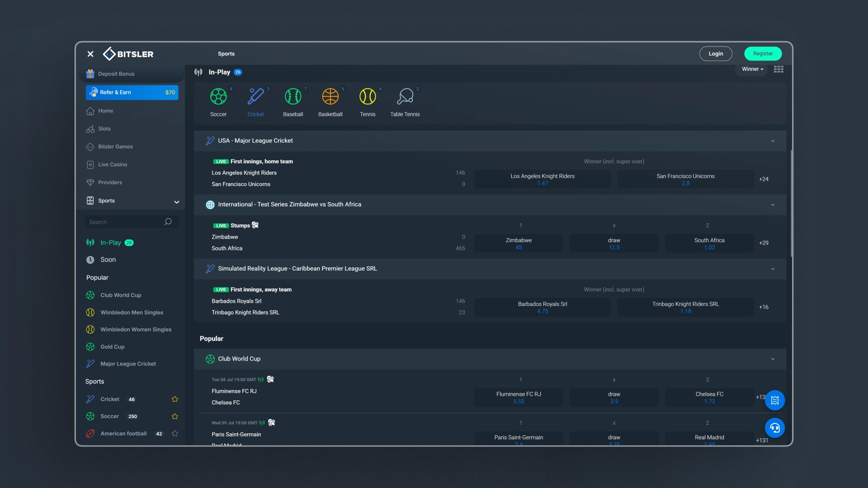Open Cricket sport in sidebar list
Image resolution: width=868 pixels, height=488 pixels.
pyautogui.click(x=110, y=399)
